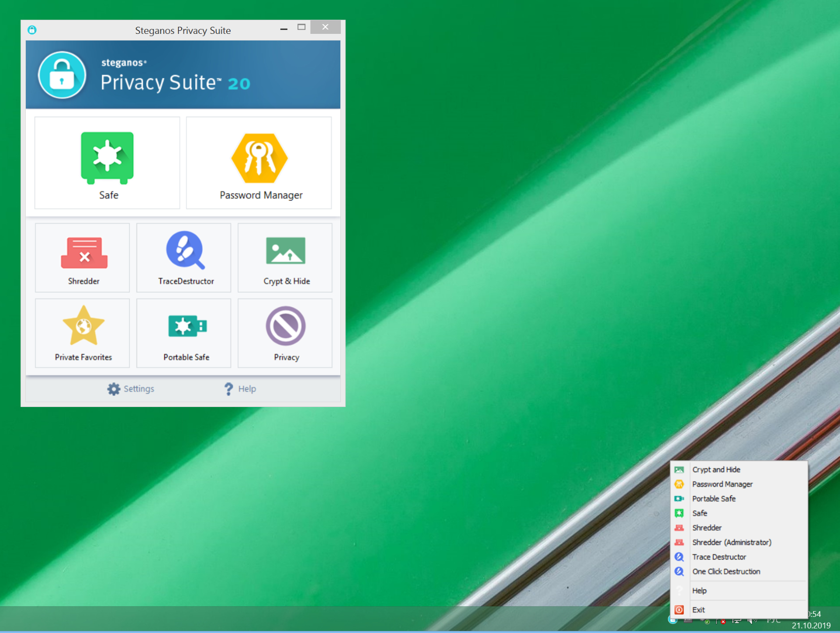The image size is (840, 633).
Task: Launch the Shredder tool
Action: 82,258
